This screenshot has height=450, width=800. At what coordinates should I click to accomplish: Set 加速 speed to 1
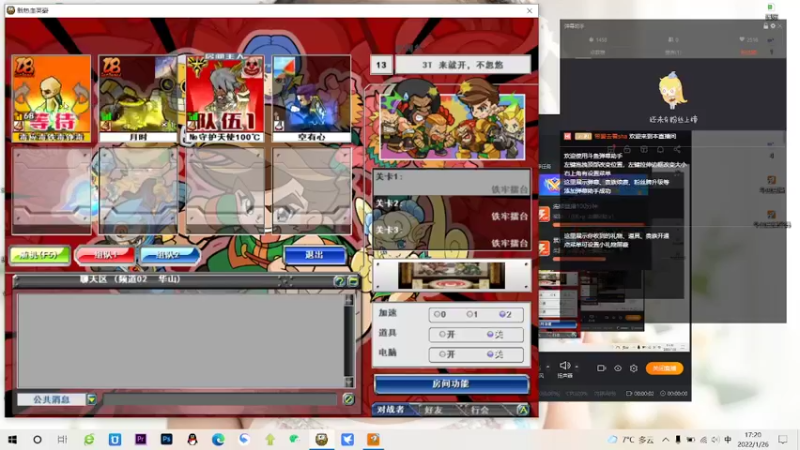click(x=472, y=314)
